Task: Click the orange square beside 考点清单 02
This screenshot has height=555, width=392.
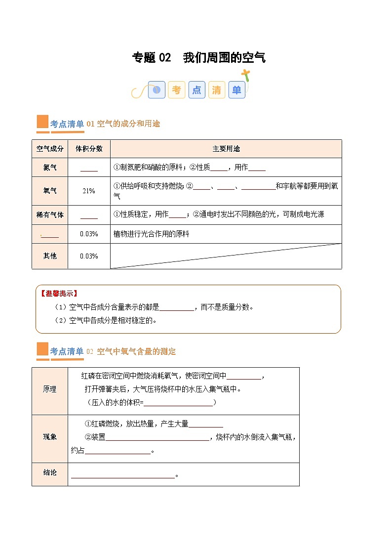Action: coord(42,349)
